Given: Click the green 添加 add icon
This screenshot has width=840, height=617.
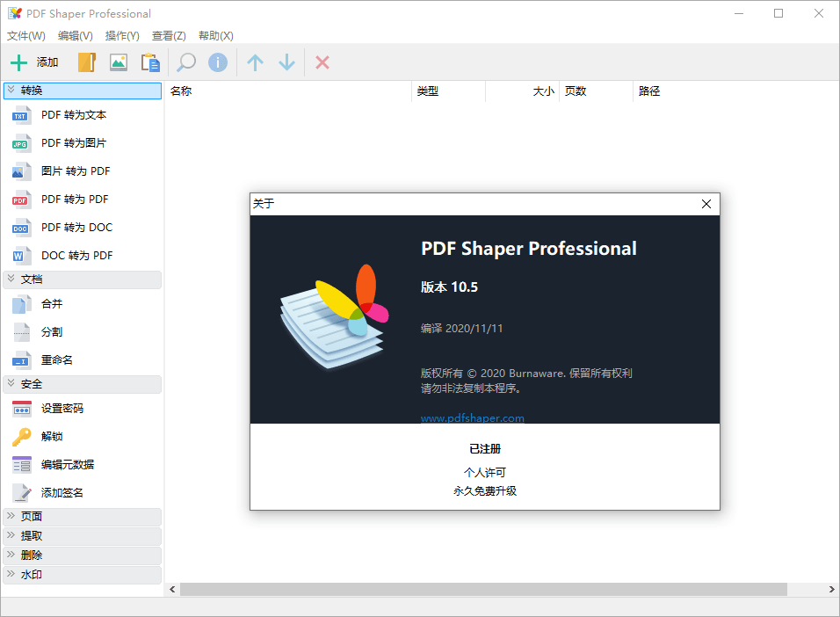Looking at the screenshot, I should click(x=18, y=62).
